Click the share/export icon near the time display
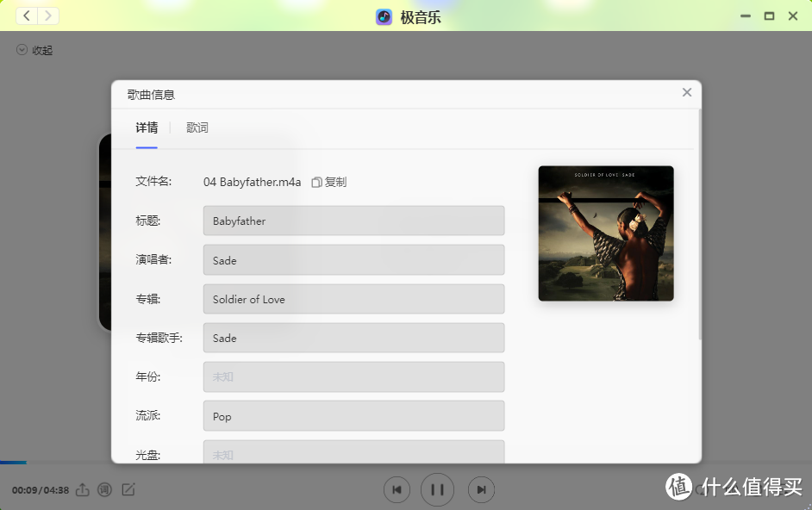812x510 pixels. [83, 490]
